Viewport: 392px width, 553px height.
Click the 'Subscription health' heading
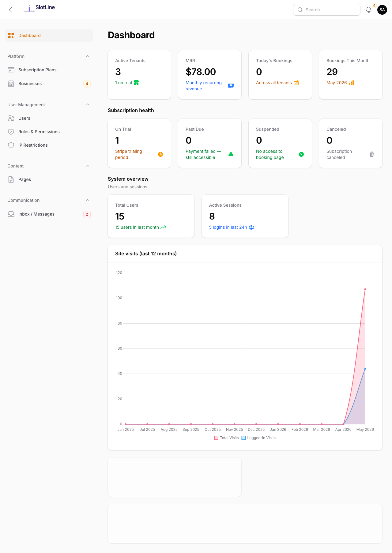pos(131,110)
